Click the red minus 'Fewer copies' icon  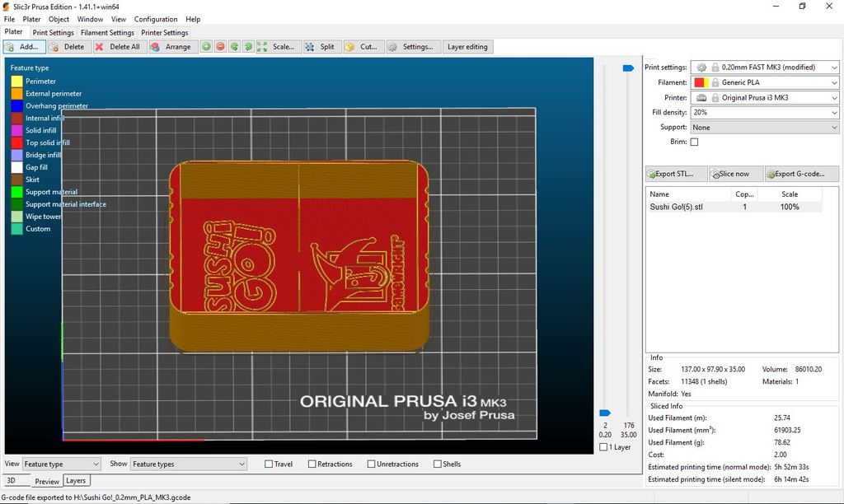click(220, 47)
